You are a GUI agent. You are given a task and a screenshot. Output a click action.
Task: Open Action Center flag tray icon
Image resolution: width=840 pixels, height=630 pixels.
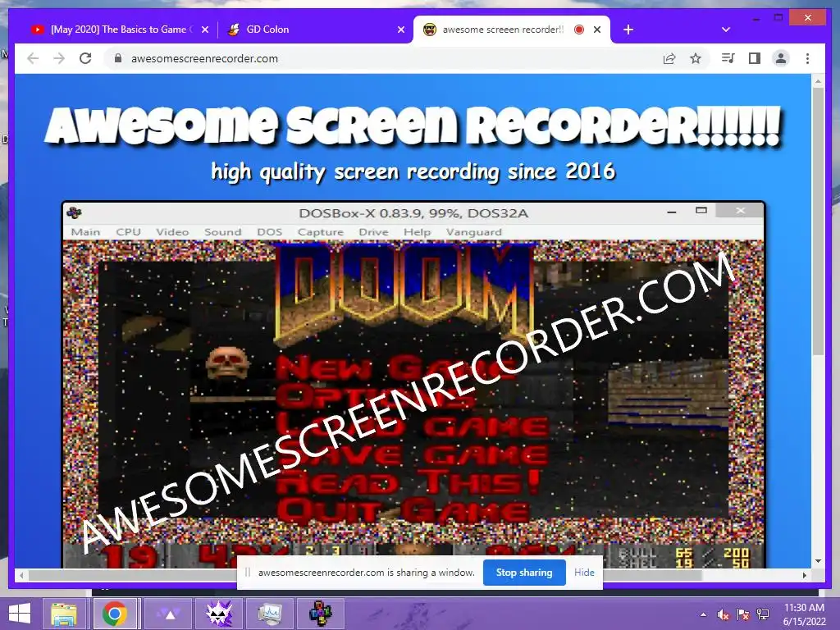743,614
